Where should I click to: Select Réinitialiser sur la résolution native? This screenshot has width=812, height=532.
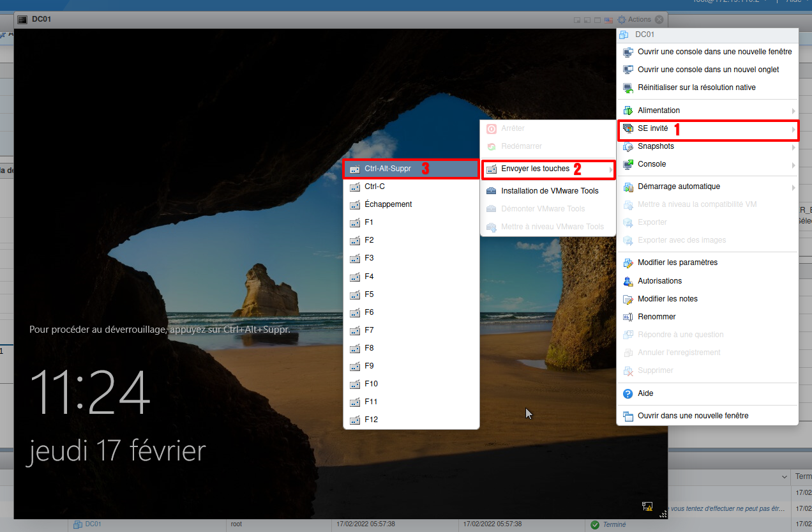pyautogui.click(x=696, y=87)
